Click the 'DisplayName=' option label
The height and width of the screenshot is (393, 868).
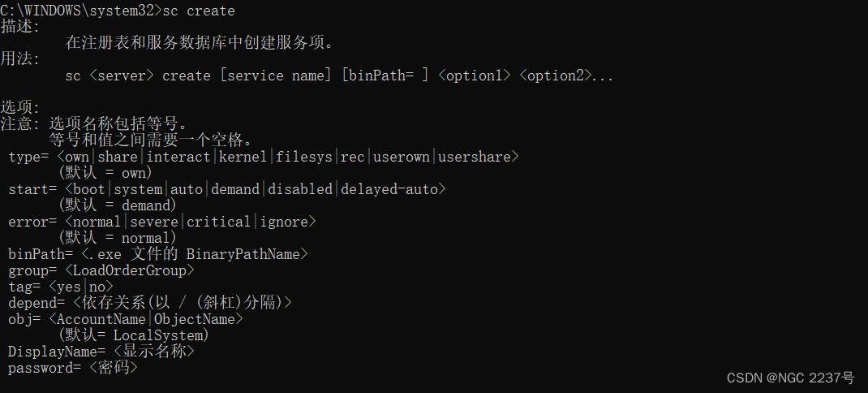coord(57,352)
